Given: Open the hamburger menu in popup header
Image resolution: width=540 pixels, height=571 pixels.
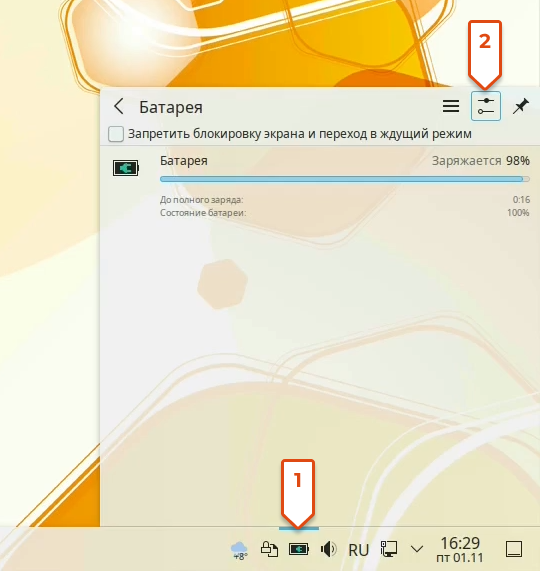Looking at the screenshot, I should pyautogui.click(x=451, y=106).
